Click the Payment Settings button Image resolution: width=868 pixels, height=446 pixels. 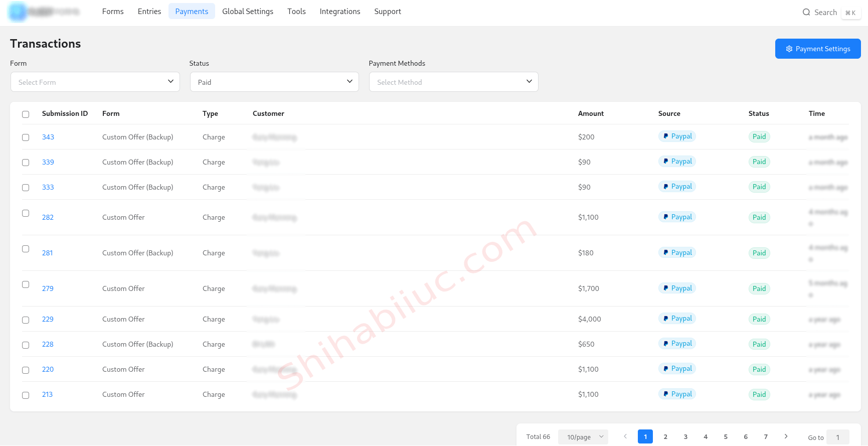click(x=818, y=49)
